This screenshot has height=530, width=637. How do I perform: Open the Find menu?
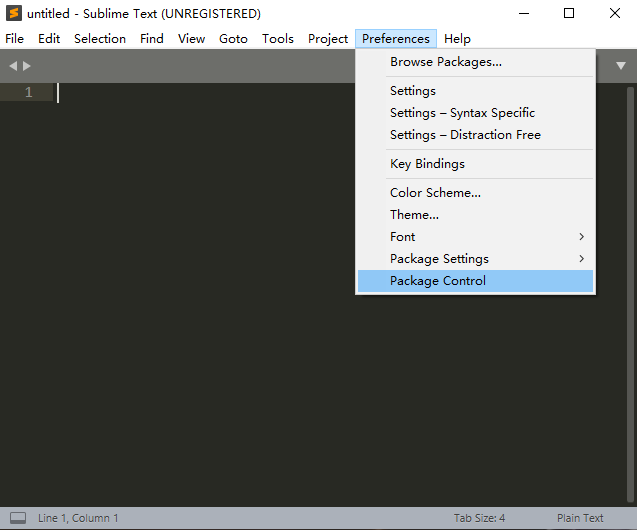[152, 39]
